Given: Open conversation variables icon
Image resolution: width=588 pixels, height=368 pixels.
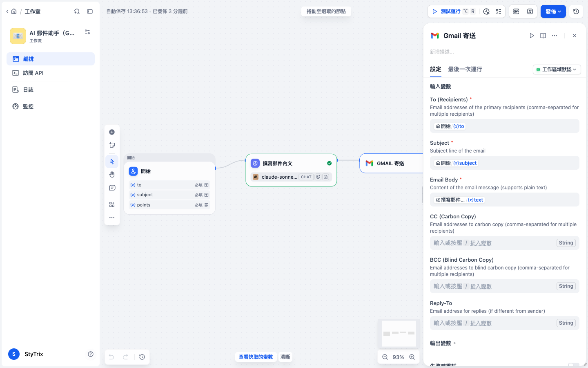Looking at the screenshot, I should (530, 11).
